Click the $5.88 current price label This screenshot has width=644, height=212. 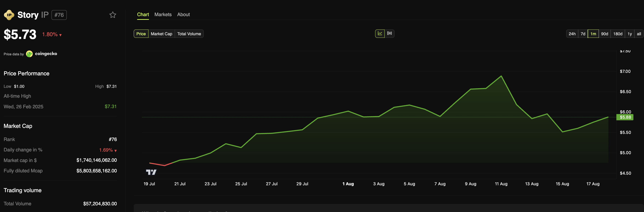click(625, 117)
